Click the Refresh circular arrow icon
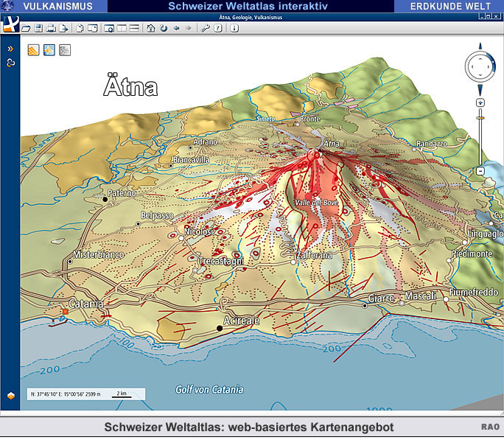 164,28
